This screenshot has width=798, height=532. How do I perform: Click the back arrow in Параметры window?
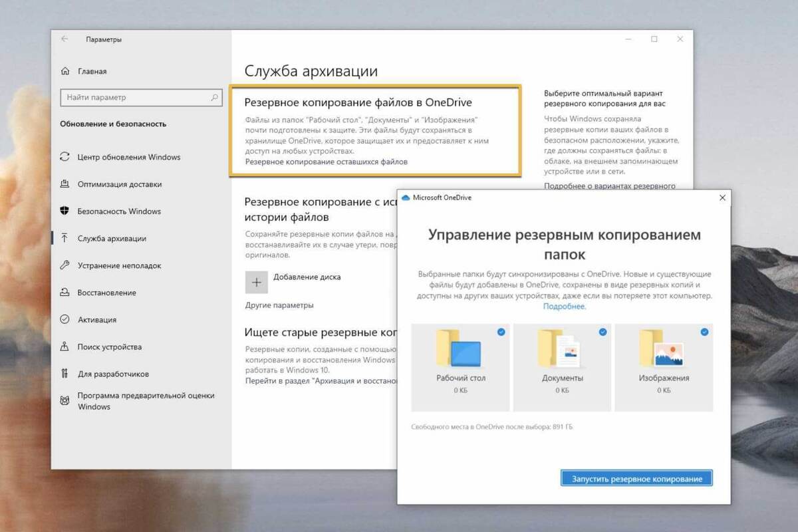(65, 39)
